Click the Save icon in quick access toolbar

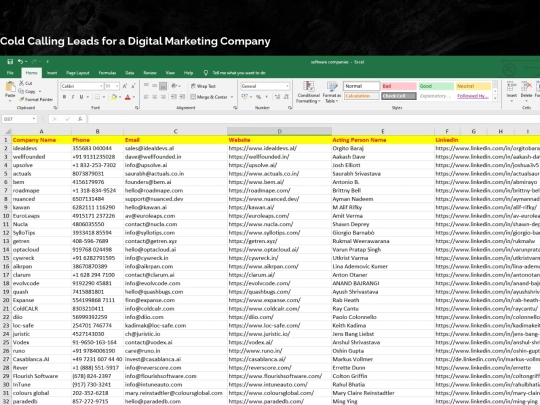[x=10, y=62]
